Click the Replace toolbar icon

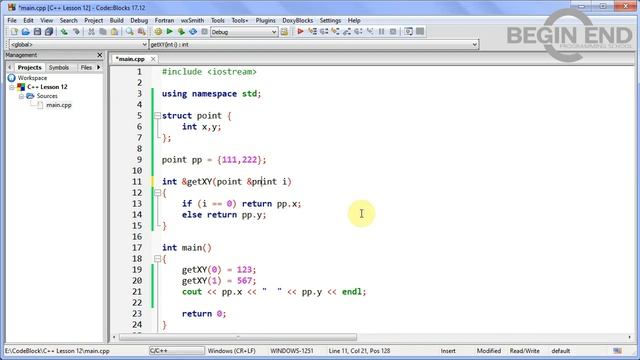pos(142,32)
